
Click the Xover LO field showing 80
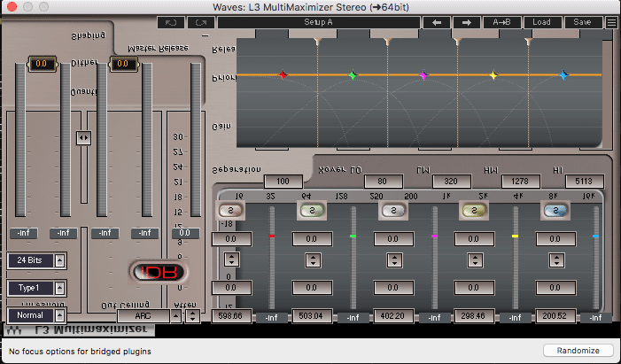click(383, 182)
